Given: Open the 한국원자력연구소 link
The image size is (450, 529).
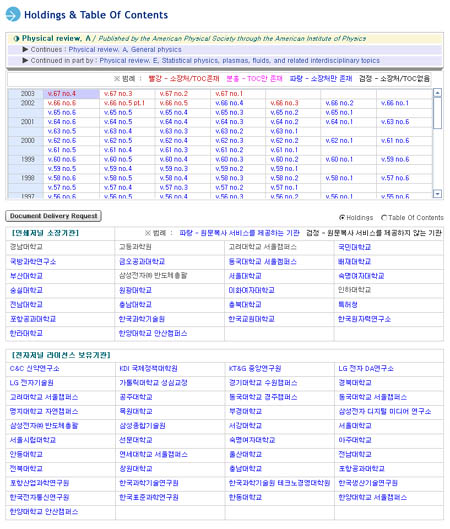Looking at the screenshot, I should (365, 319).
